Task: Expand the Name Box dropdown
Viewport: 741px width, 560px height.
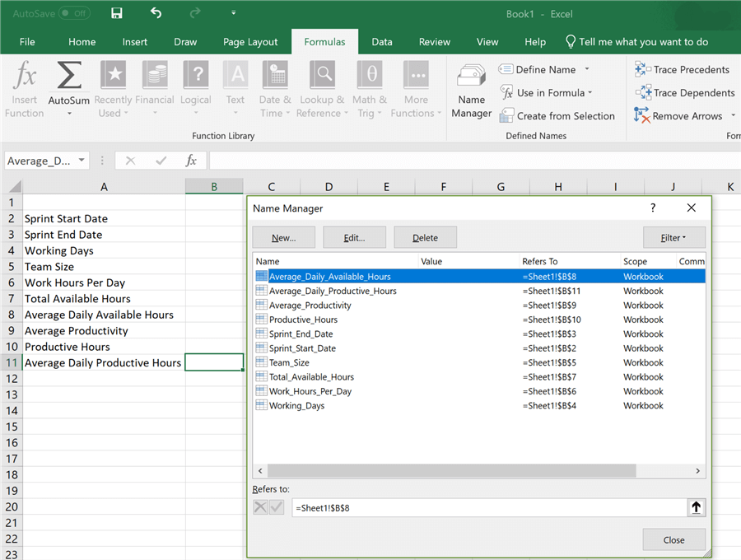Action: click(x=82, y=161)
